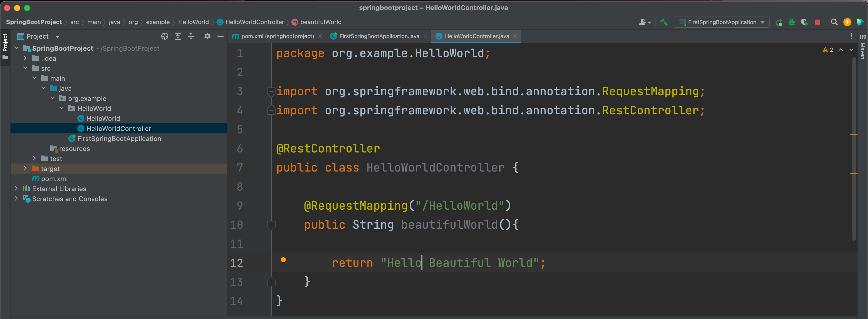The height and width of the screenshot is (319, 868).
Task: Select Opened File with crosshair icon
Action: coord(165,36)
